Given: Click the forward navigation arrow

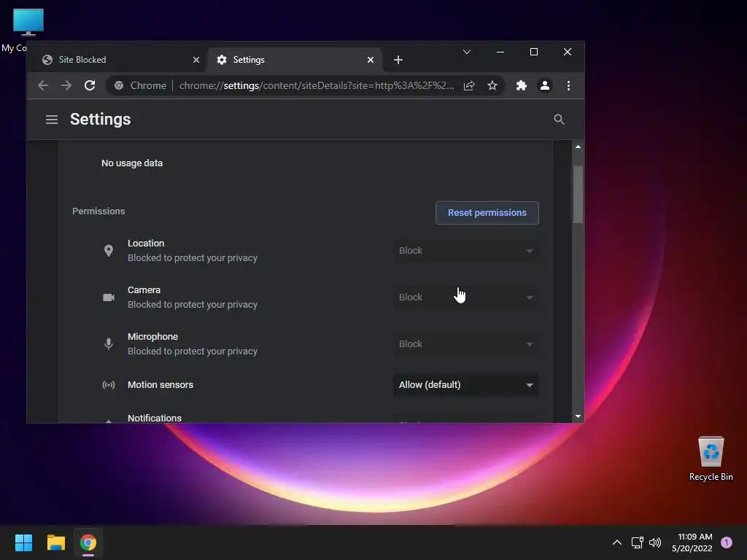Looking at the screenshot, I should 66,86.
